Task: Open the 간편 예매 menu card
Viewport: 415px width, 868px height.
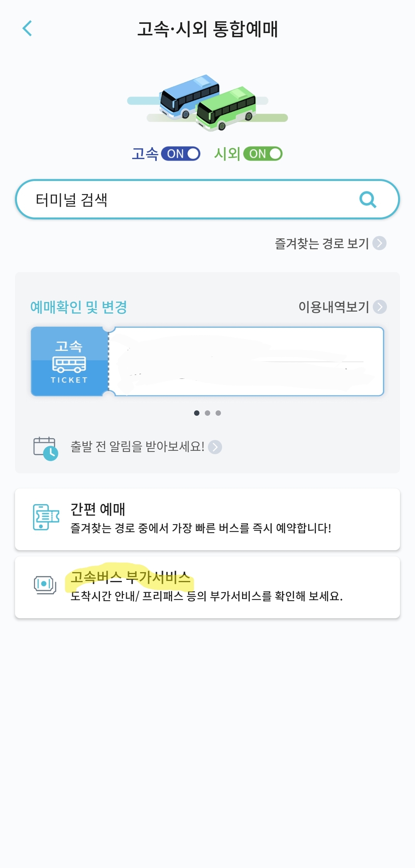Action: click(207, 519)
